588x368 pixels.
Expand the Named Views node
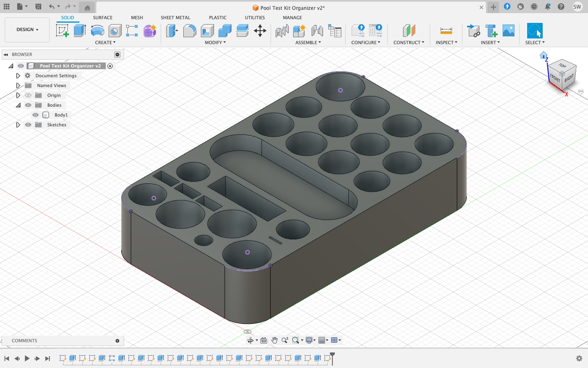(18, 85)
